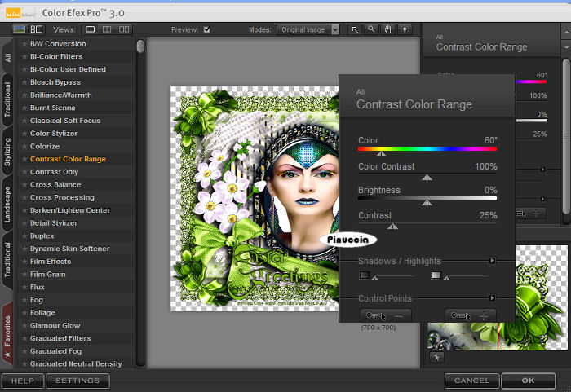Open the Stylizing filter category tab
Image resolution: width=571 pixels, height=392 pixels.
(x=8, y=152)
